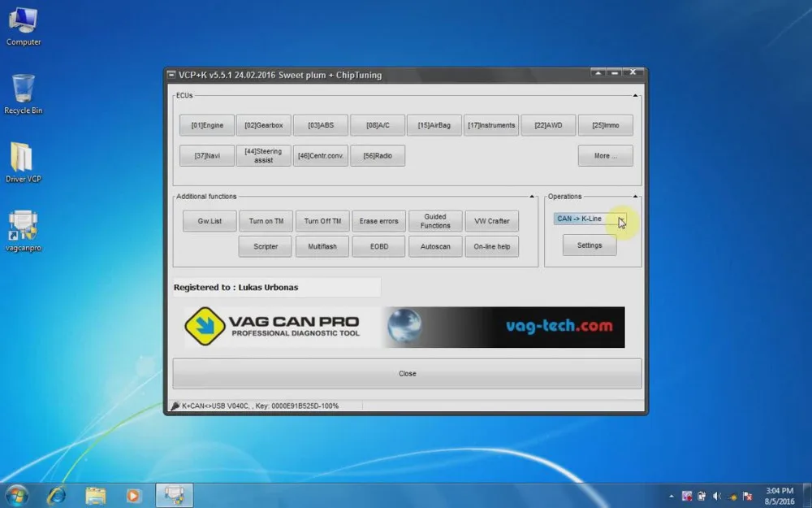Click the muted volume speaker icon
Screen dimensions: 812x508
pyautogui.click(x=717, y=497)
